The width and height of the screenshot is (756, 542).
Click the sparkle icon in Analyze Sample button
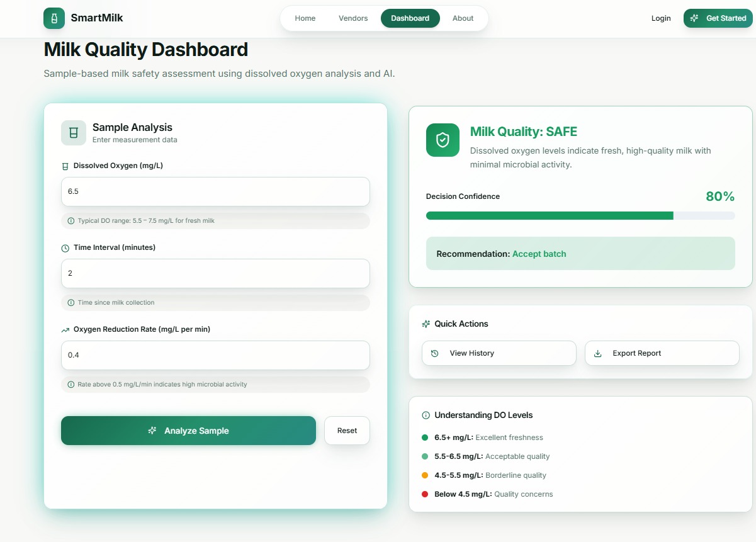click(152, 431)
